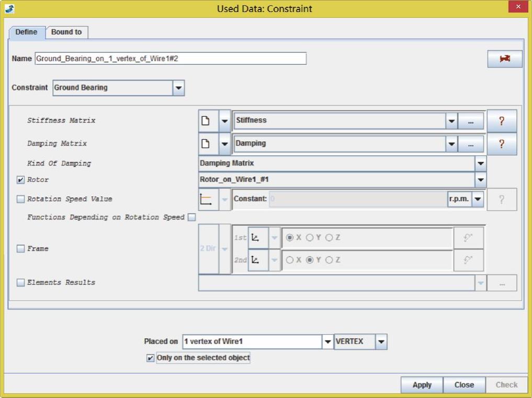Click the question mark help in Stiffness row
The height and width of the screenshot is (398, 532).
501,121
